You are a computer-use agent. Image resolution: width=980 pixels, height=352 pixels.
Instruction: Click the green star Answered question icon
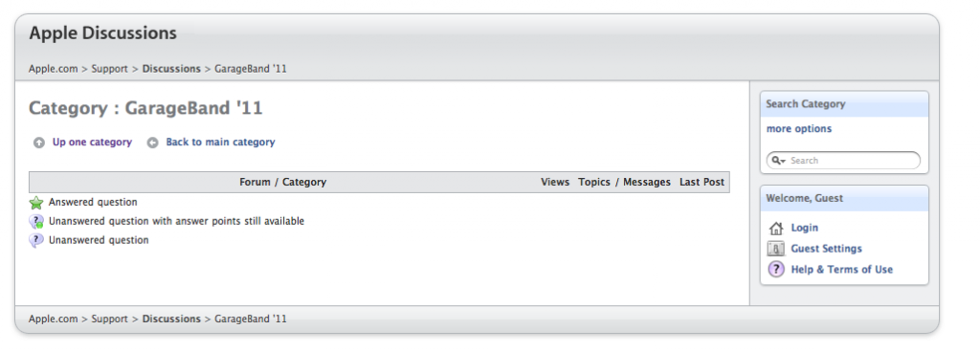tap(36, 202)
